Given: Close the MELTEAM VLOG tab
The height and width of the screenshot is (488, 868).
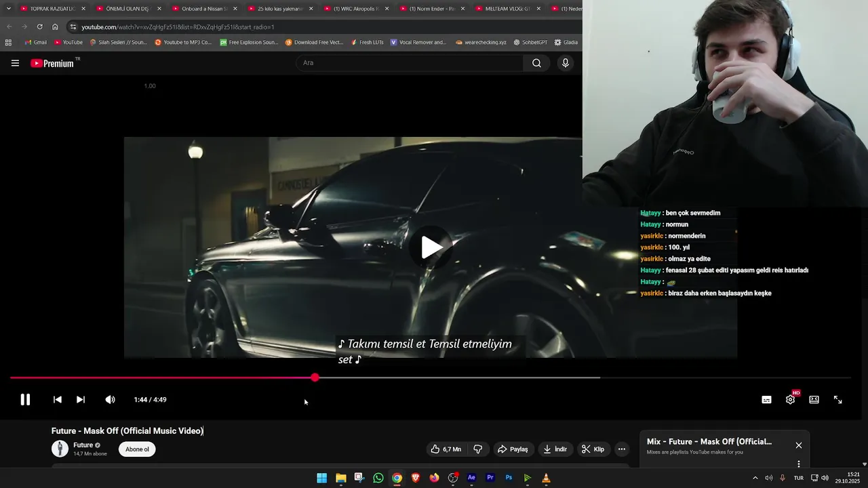Looking at the screenshot, I should pos(538,9).
